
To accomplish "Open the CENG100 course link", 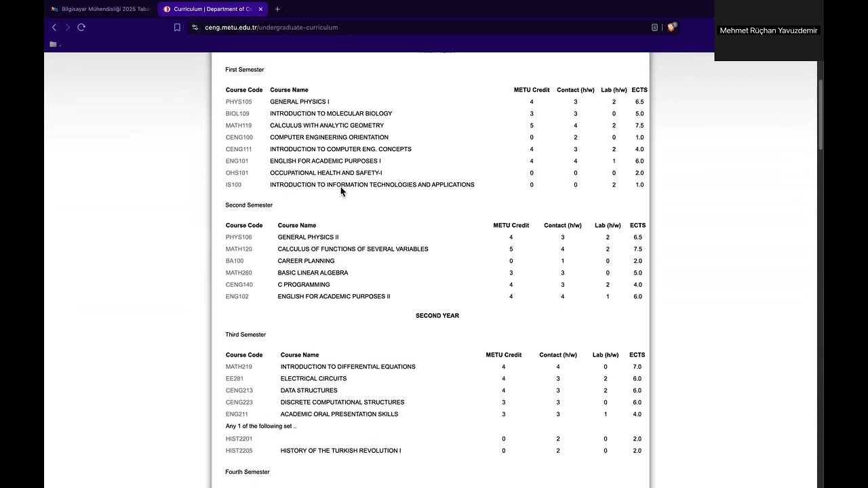I will point(239,138).
